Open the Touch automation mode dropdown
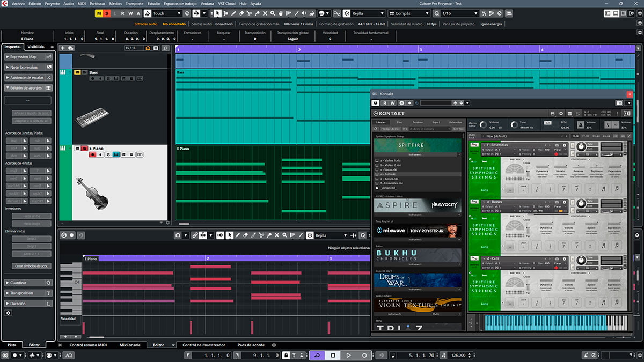The width and height of the screenshot is (644, 362). click(x=167, y=13)
